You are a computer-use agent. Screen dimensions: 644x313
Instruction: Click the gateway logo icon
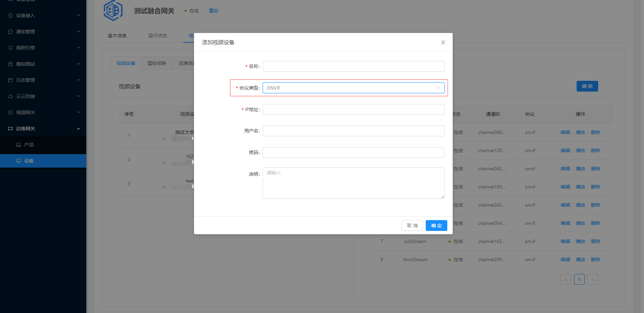pos(113,10)
